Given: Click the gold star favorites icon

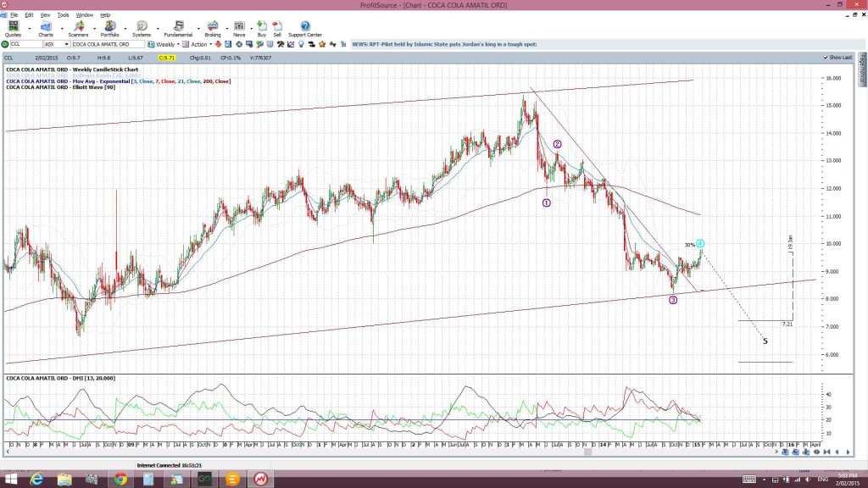Looking at the screenshot, I should tap(322, 44).
